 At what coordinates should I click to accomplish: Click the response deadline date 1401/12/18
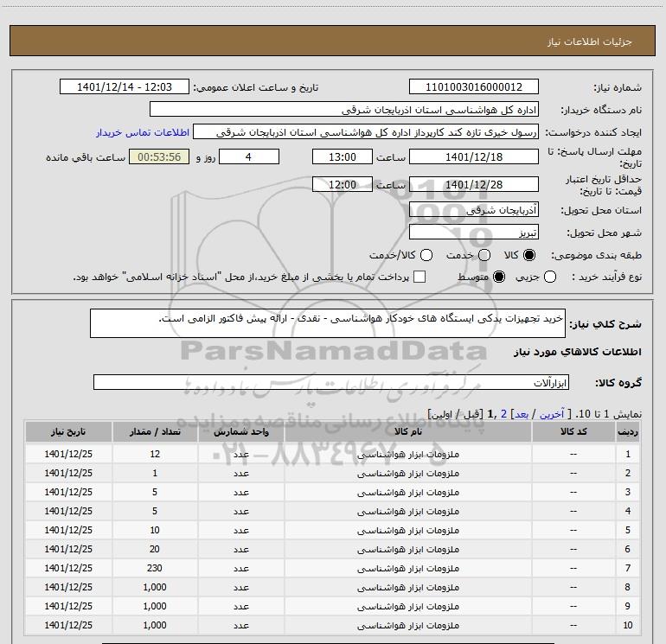pyautogui.click(x=474, y=156)
